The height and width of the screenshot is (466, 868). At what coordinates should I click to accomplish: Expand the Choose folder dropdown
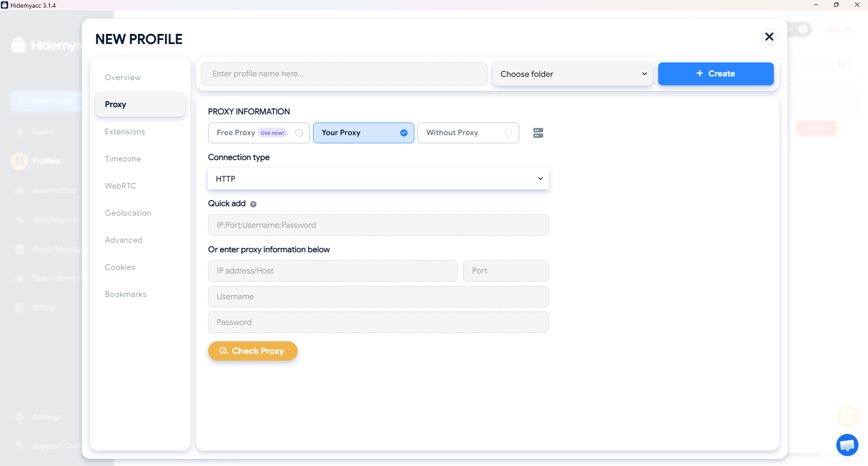(573, 74)
